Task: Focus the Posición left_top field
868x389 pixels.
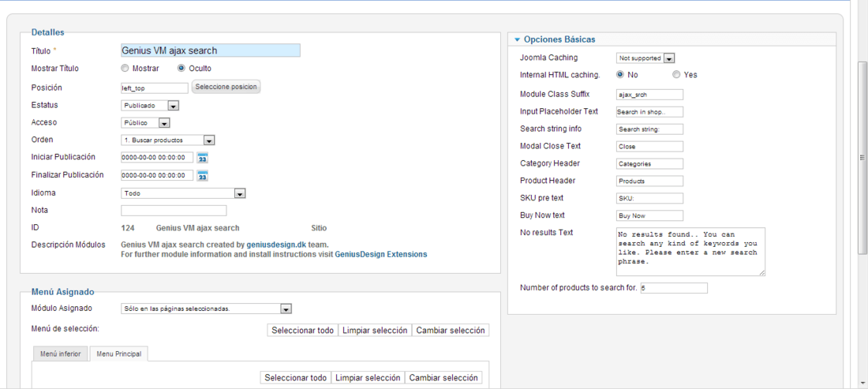Action: pyautogui.click(x=155, y=88)
